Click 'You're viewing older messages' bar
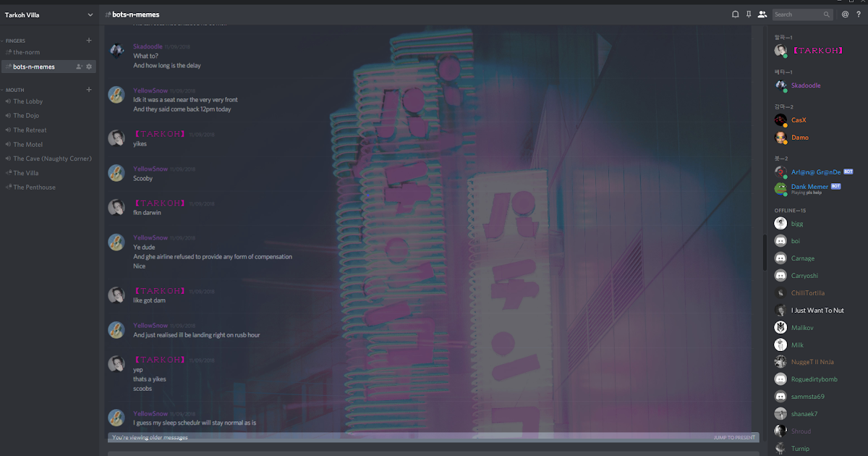 (433, 437)
